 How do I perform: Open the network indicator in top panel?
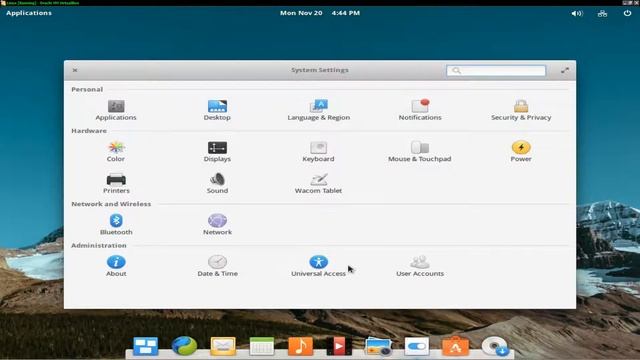point(602,13)
